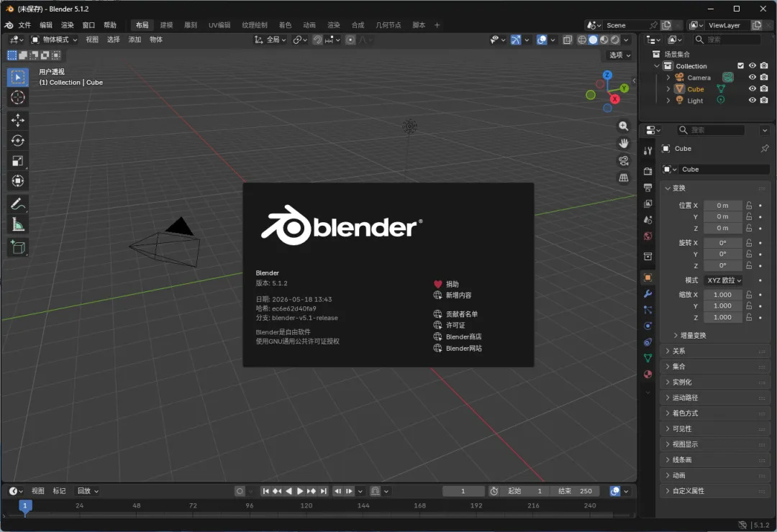Click the outliner search field
The height and width of the screenshot is (532, 777).
pos(727,40)
